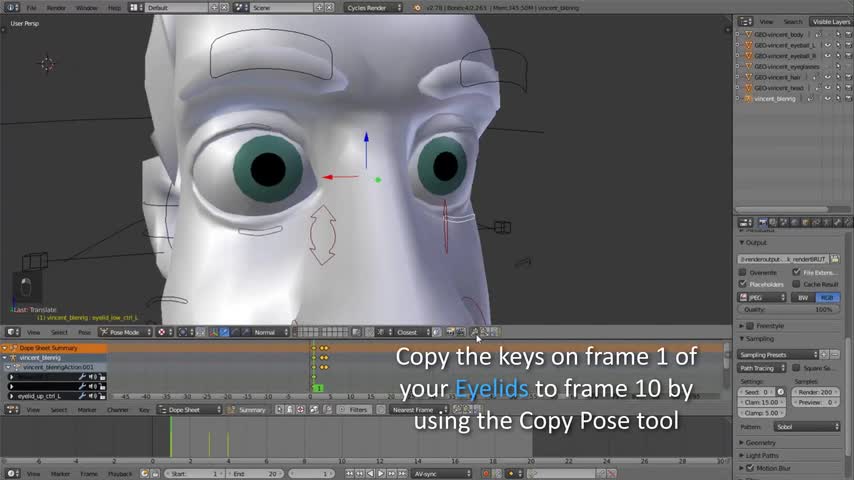854x480 pixels.
Task: Click the Blender info editor icon at top-left
Action: pyautogui.click(x=12, y=8)
